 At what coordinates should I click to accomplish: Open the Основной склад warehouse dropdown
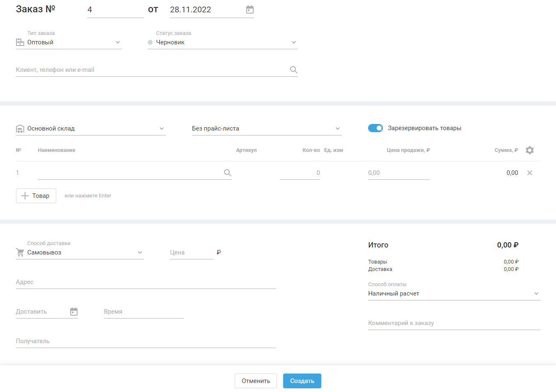162,128
